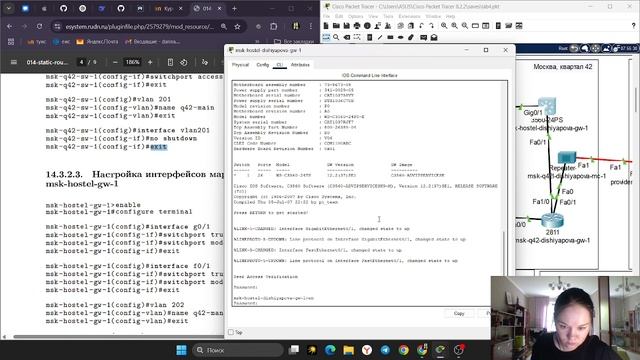Click the Zoom Out magnifier in Packet Tracer
Screen dimensions: 640x360
coord(465,26)
